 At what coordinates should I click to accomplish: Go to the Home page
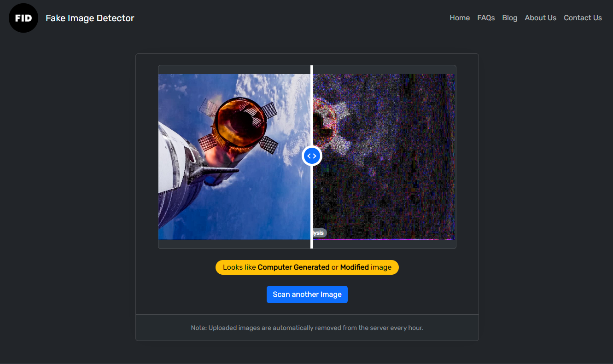pyautogui.click(x=460, y=18)
